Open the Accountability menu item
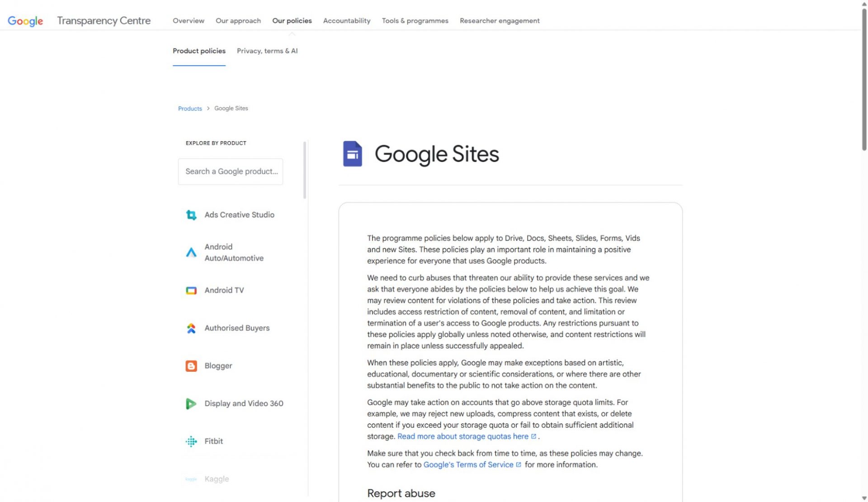868x502 pixels. 346,21
